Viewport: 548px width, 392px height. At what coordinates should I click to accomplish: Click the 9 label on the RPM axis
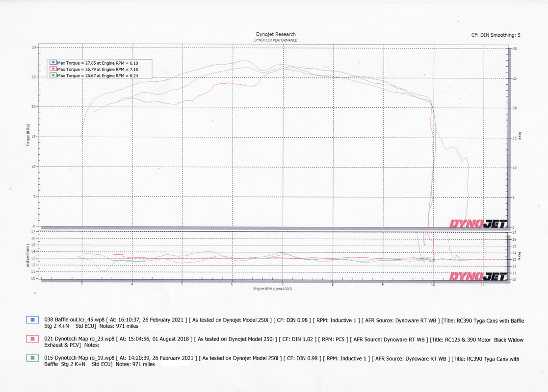(383, 285)
